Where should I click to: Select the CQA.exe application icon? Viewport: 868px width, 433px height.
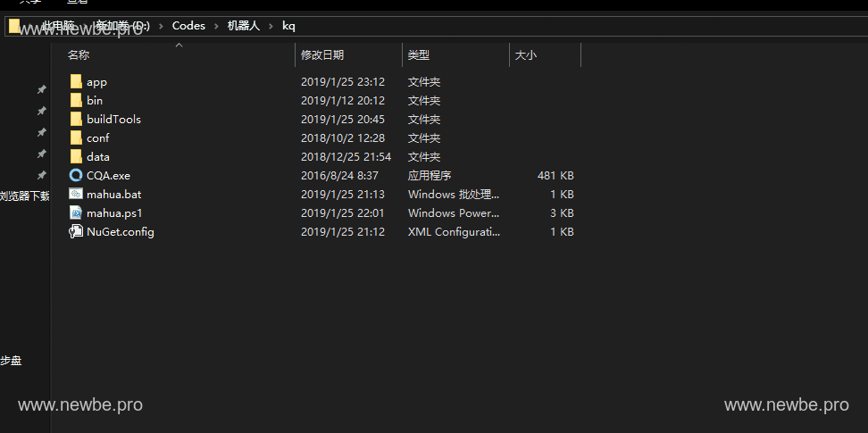point(76,176)
